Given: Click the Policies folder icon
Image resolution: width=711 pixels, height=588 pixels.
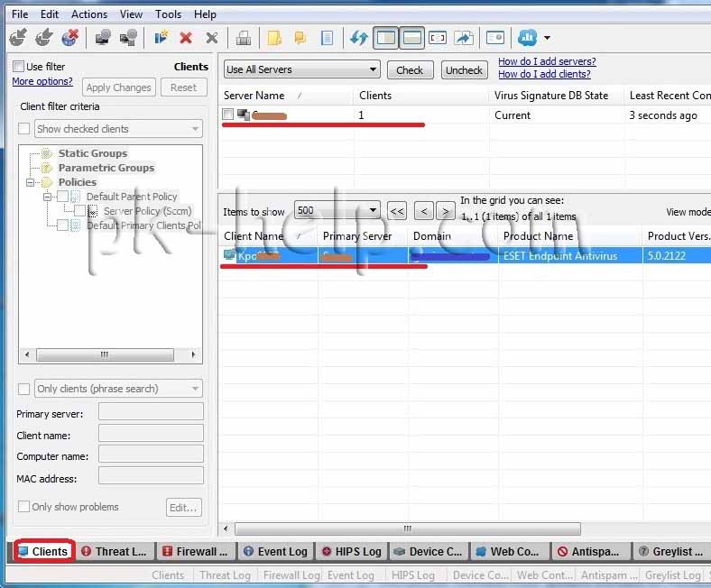Looking at the screenshot, I should (47, 182).
